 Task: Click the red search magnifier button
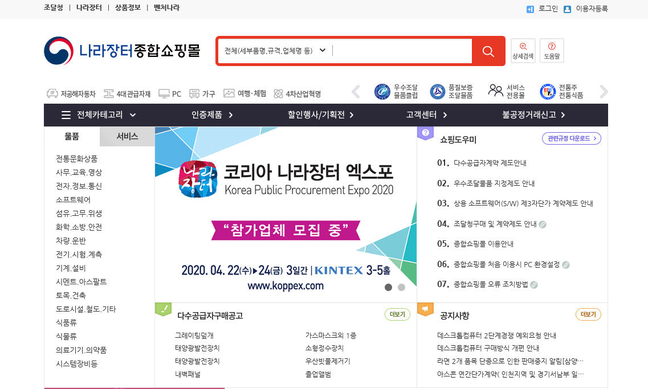click(x=488, y=51)
